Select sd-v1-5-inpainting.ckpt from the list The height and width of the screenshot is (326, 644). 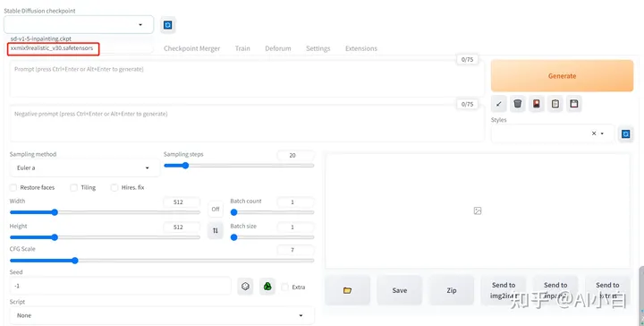(x=41, y=39)
